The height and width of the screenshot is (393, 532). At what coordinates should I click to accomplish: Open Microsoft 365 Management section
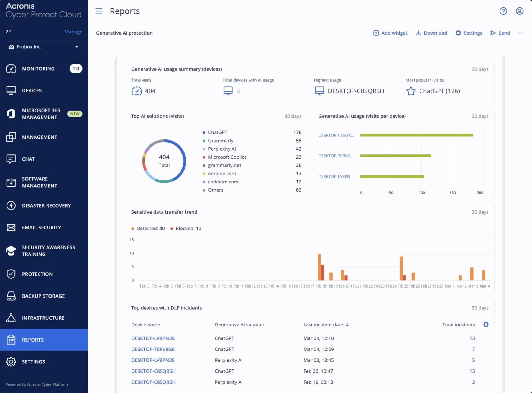[x=44, y=114]
